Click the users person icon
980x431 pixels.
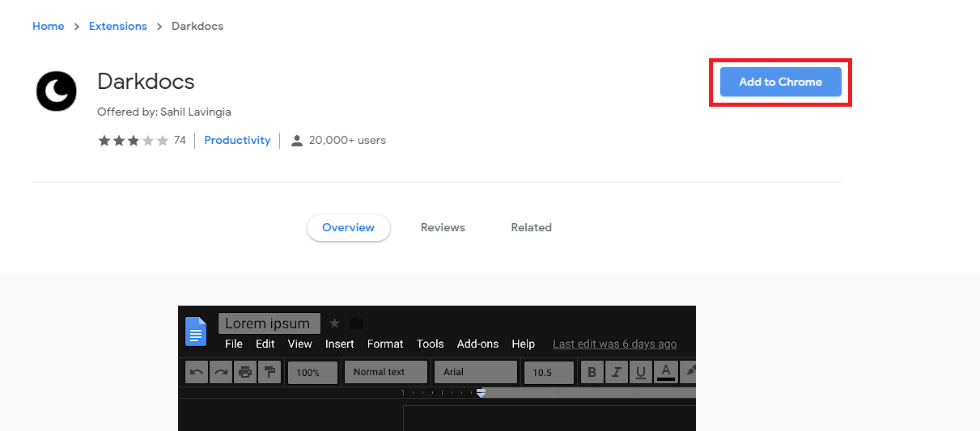point(297,141)
